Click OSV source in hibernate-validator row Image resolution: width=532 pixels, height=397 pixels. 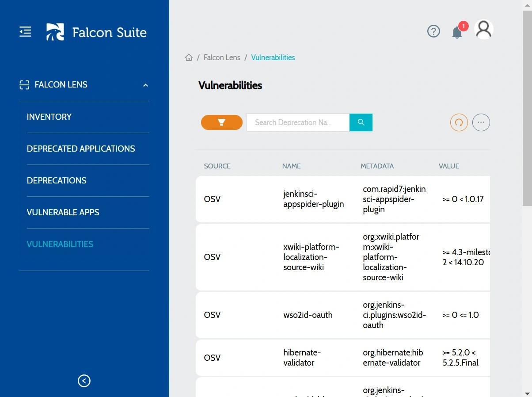[x=212, y=358]
